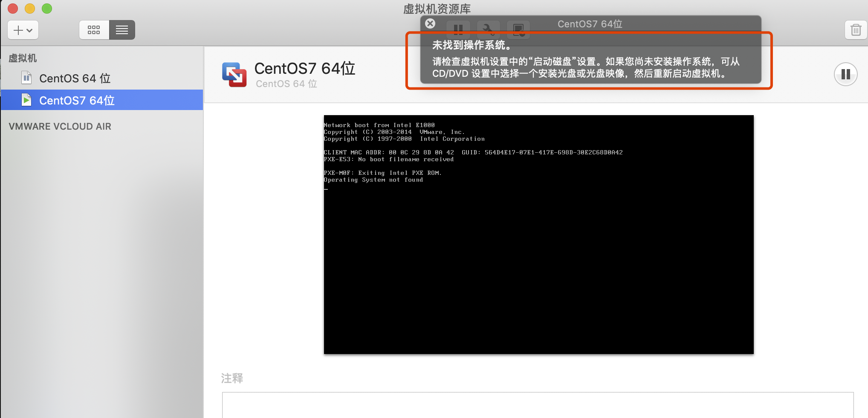
Task: Dismiss the 未找到操作系统 notification with X
Action: pos(430,24)
